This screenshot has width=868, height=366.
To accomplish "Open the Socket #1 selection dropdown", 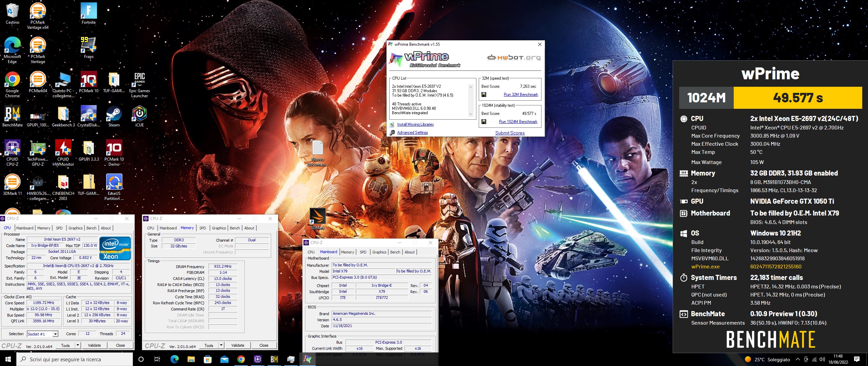I will coord(42,334).
